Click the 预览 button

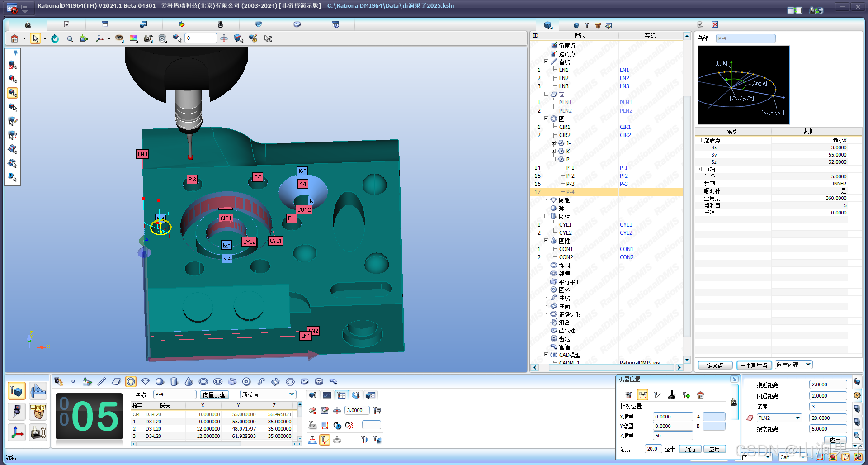click(x=690, y=449)
